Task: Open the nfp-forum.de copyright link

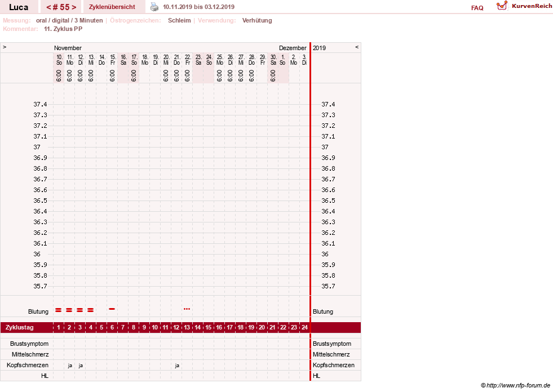Action: (x=515, y=385)
